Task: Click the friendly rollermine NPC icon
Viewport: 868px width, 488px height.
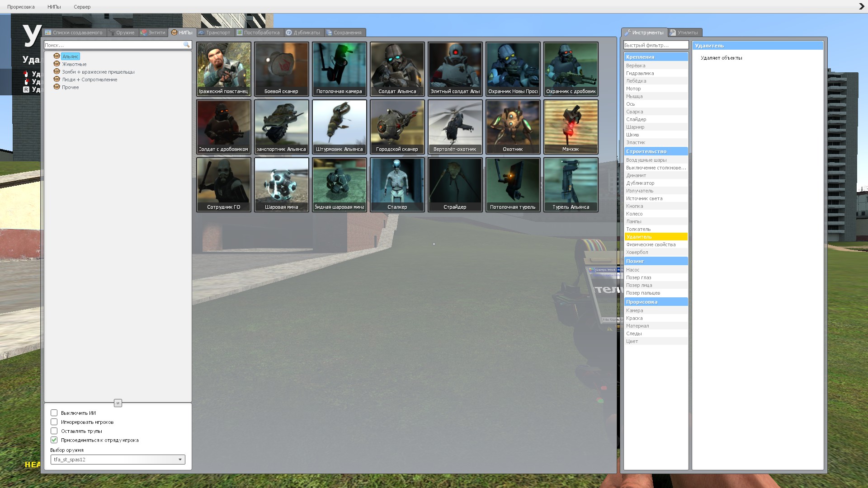Action: click(339, 185)
